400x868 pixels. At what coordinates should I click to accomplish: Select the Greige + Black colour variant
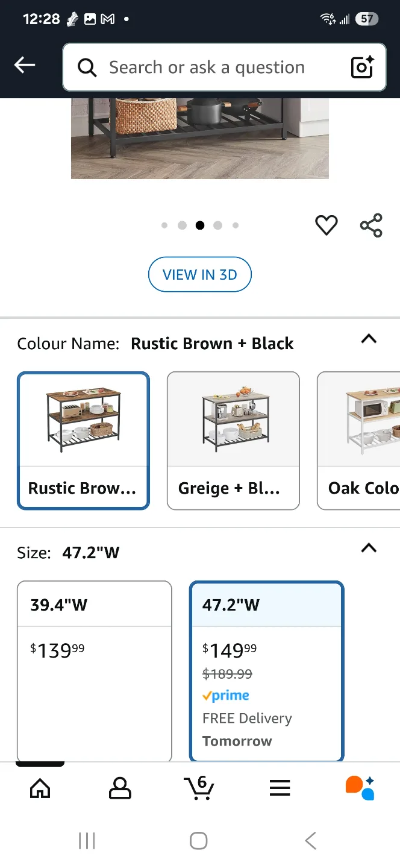(233, 441)
